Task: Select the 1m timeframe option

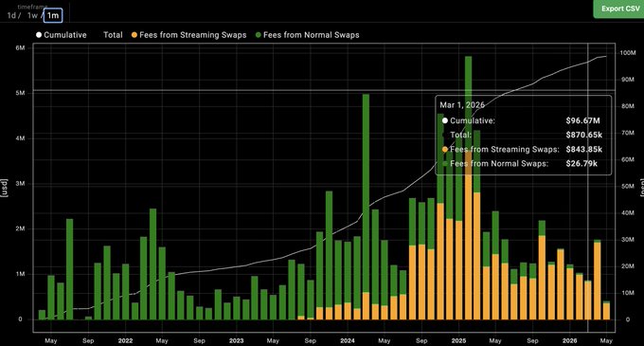Action: pyautogui.click(x=53, y=15)
